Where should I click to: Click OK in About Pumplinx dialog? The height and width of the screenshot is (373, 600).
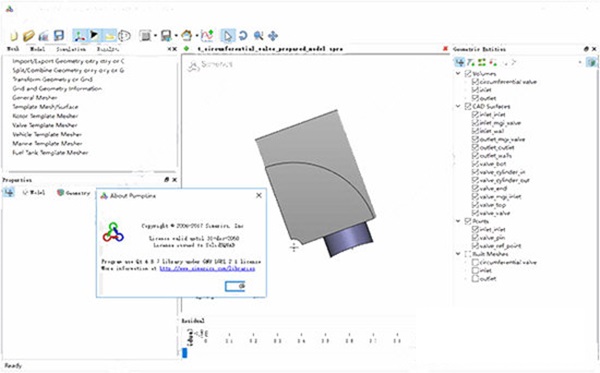[x=235, y=286]
